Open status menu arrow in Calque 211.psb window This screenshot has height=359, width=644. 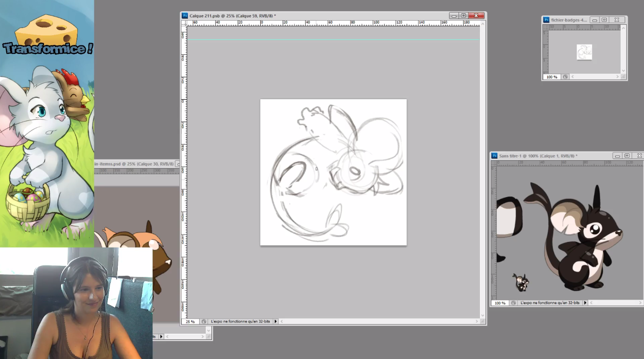pyautogui.click(x=276, y=322)
